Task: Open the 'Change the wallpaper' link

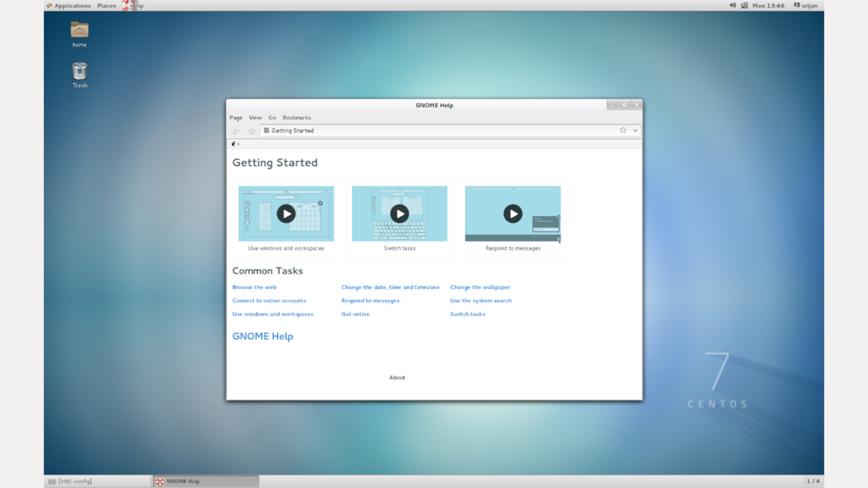Action: pyautogui.click(x=480, y=287)
